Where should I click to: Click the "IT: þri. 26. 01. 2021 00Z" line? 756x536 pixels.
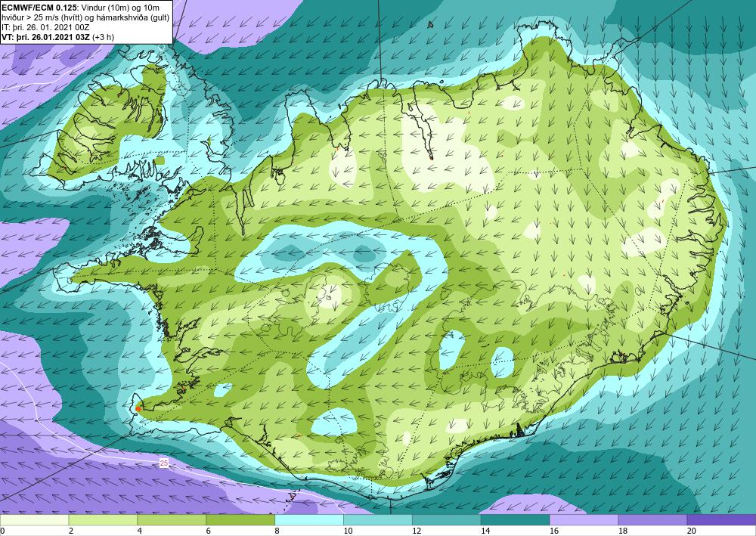coord(46,27)
